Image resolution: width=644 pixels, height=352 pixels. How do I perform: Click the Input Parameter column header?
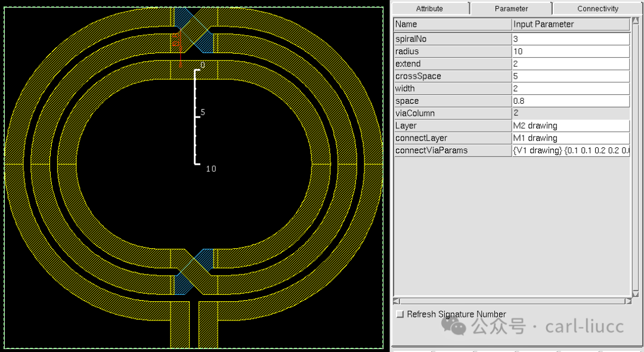[x=571, y=24]
